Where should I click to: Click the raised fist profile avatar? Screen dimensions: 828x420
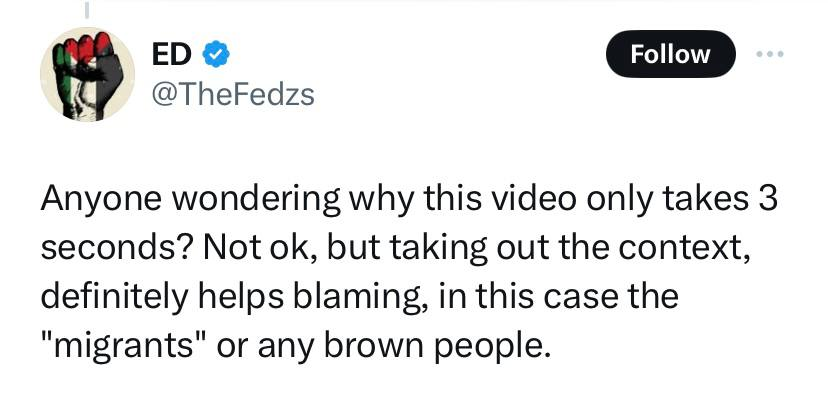tap(87, 75)
